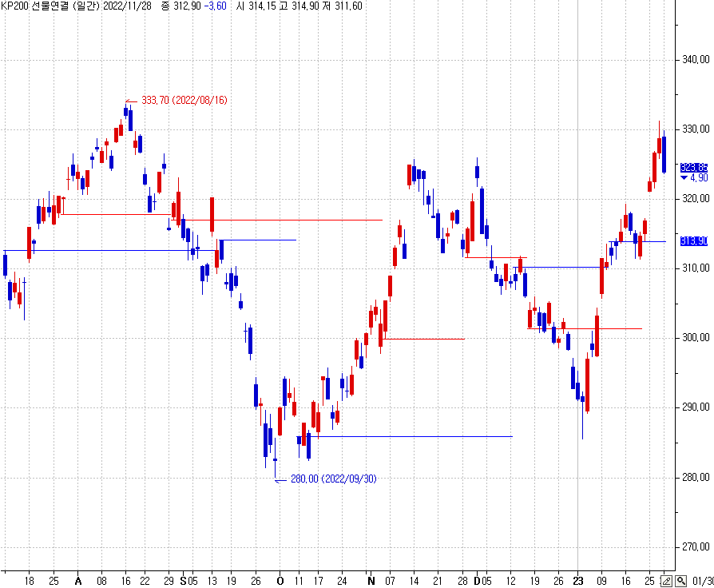
Task: Click the '23' year marker on time axis
Action: (577, 581)
